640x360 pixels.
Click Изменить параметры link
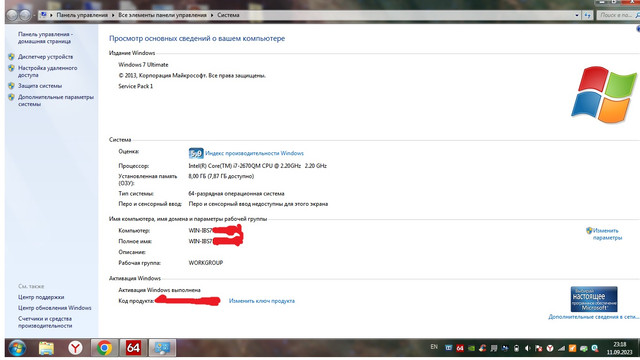(x=607, y=234)
